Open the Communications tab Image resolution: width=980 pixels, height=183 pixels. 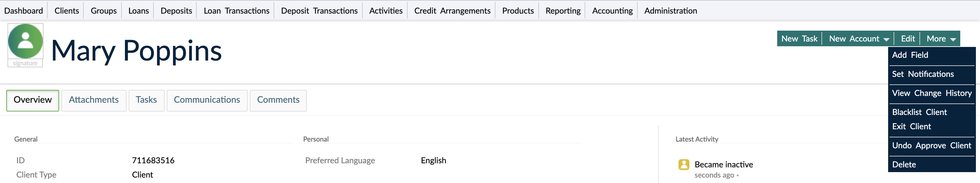[x=207, y=100]
